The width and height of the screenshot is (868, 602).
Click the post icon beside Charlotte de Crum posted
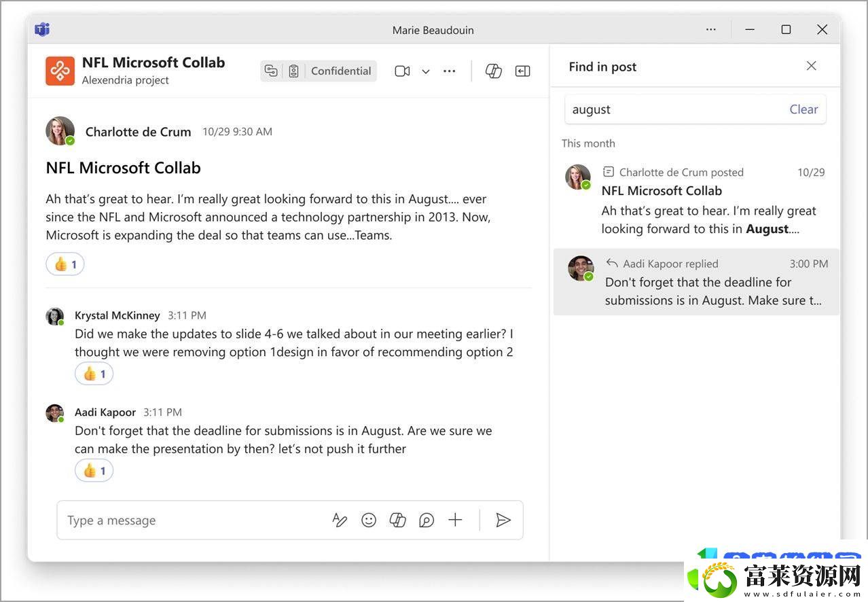coord(609,172)
